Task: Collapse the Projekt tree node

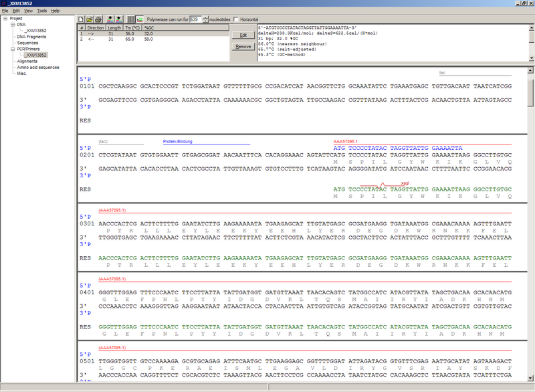Action: [x=5, y=19]
